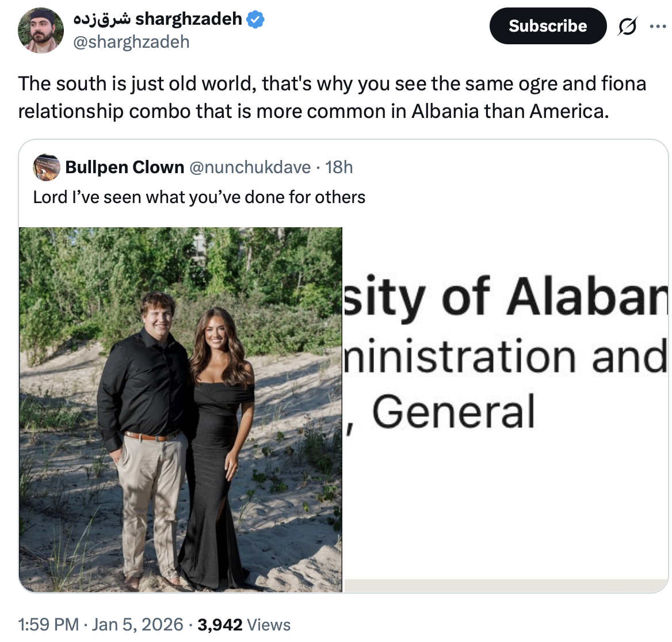Image resolution: width=672 pixels, height=642 pixels.
Task: Click the blue verified checkmark badge
Action: [x=255, y=19]
